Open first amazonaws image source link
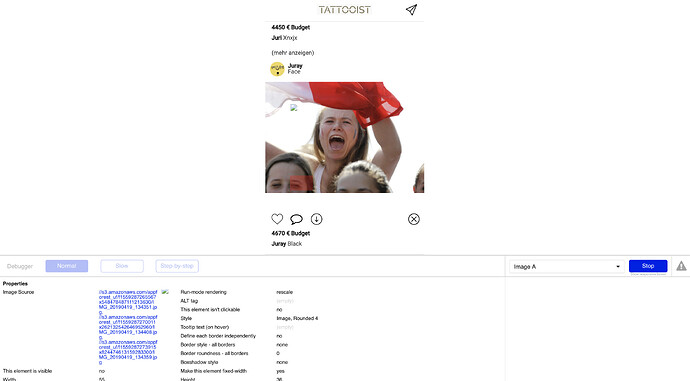 tap(128, 302)
